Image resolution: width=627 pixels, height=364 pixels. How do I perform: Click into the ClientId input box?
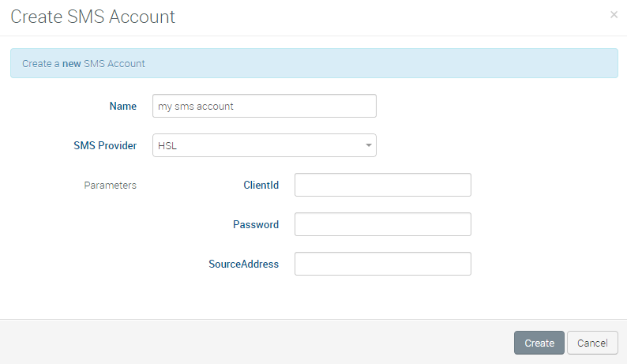pos(382,185)
